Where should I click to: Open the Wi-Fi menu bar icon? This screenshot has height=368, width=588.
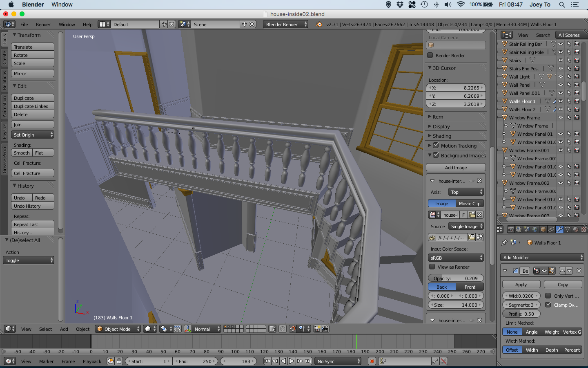(x=461, y=4)
